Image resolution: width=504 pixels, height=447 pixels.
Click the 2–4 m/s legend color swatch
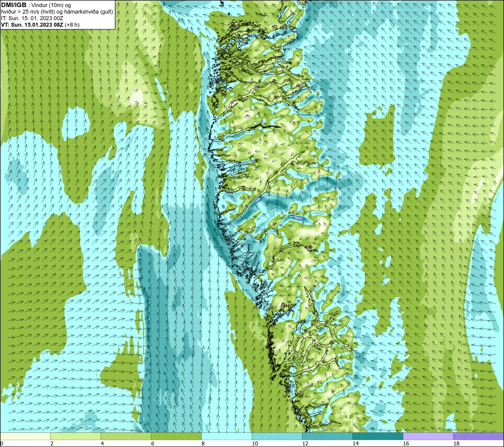[x=76, y=436]
